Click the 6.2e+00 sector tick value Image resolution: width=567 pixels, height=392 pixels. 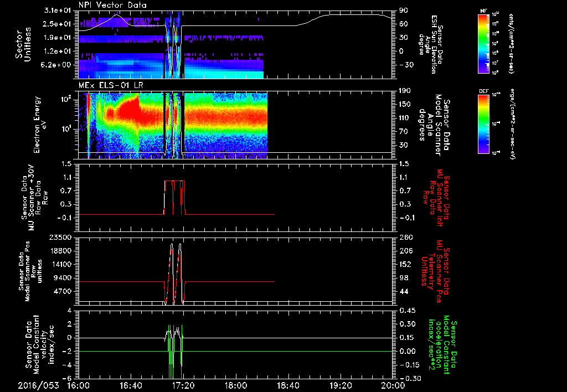(x=56, y=65)
